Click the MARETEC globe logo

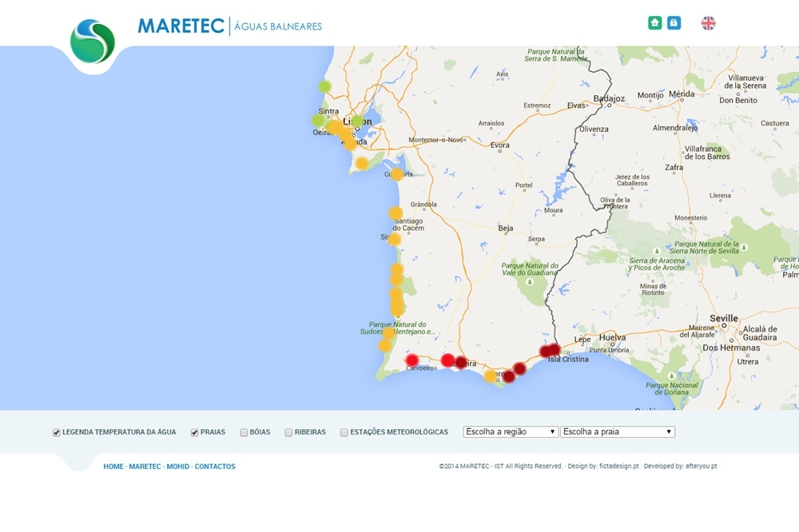[92, 42]
